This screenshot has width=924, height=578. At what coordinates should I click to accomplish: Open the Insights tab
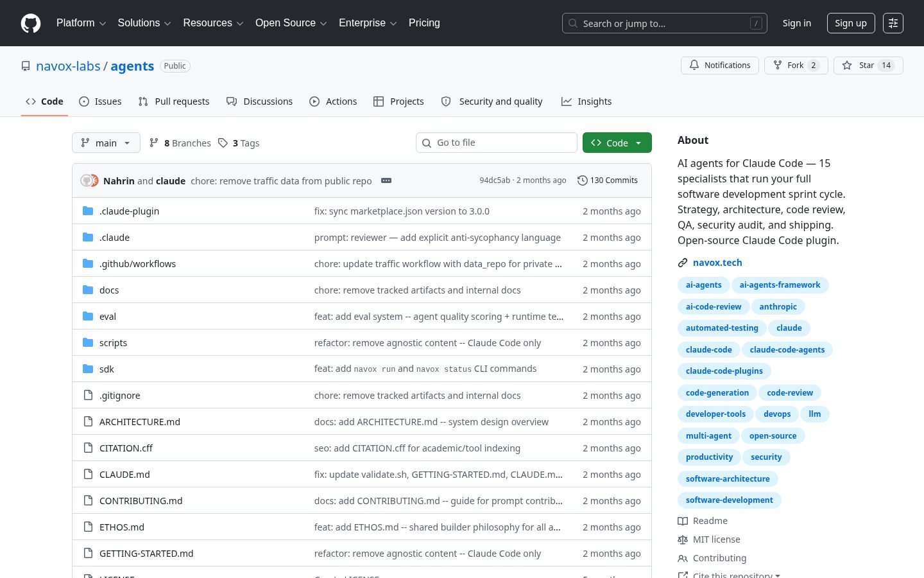[x=586, y=101]
